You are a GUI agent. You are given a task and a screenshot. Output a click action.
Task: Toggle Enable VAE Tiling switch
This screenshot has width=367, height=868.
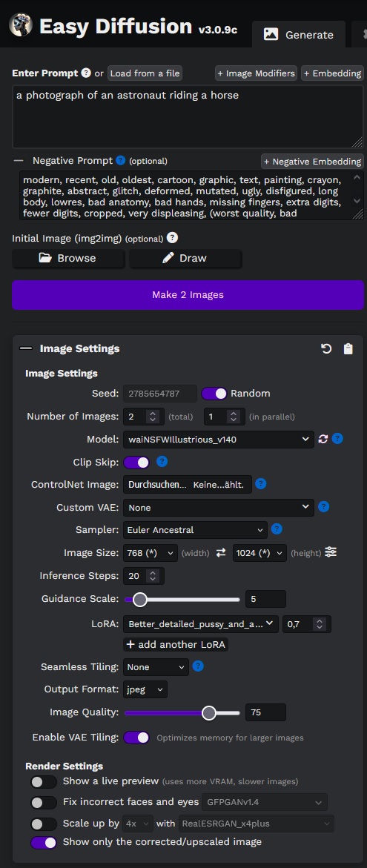coord(136,738)
